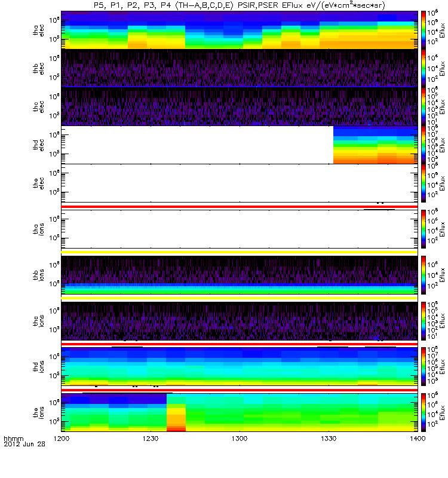Click the color bar beside thc elec panel
Screen dimensions: 448x478
pyautogui.click(x=424, y=107)
